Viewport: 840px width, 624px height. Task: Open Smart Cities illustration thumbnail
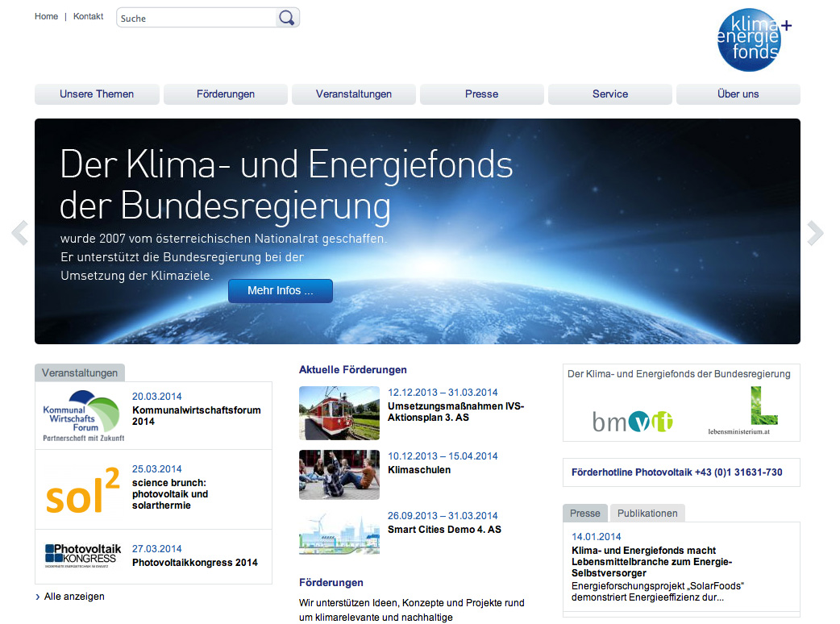pos(339,534)
